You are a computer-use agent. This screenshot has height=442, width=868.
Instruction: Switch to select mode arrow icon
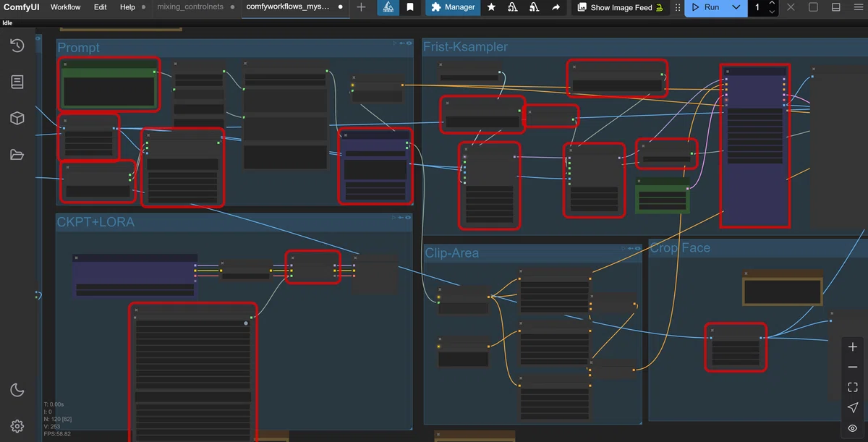tap(853, 408)
